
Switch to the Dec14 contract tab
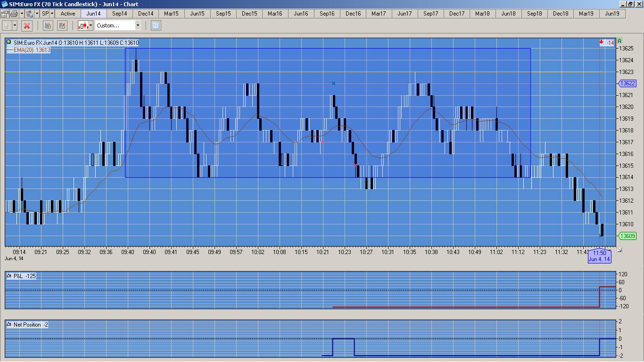click(x=146, y=14)
